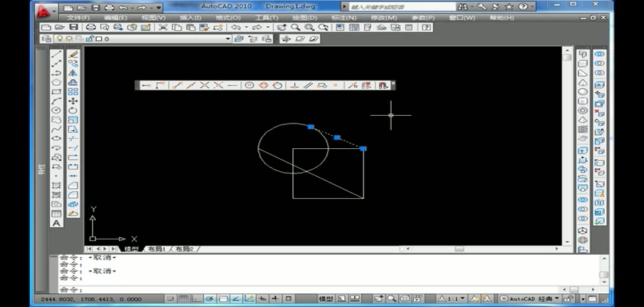The height and width of the screenshot is (307, 644).
Task: Select the Polygon draw tool
Action: 56,82
